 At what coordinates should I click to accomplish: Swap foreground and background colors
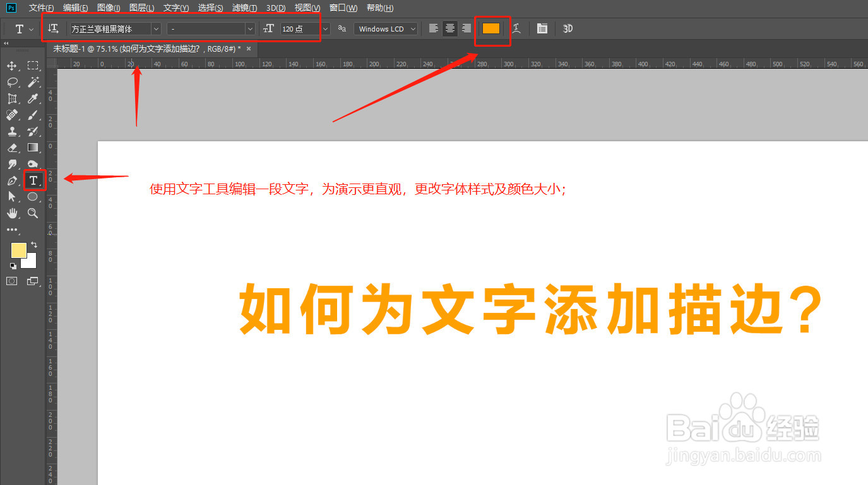coord(34,245)
